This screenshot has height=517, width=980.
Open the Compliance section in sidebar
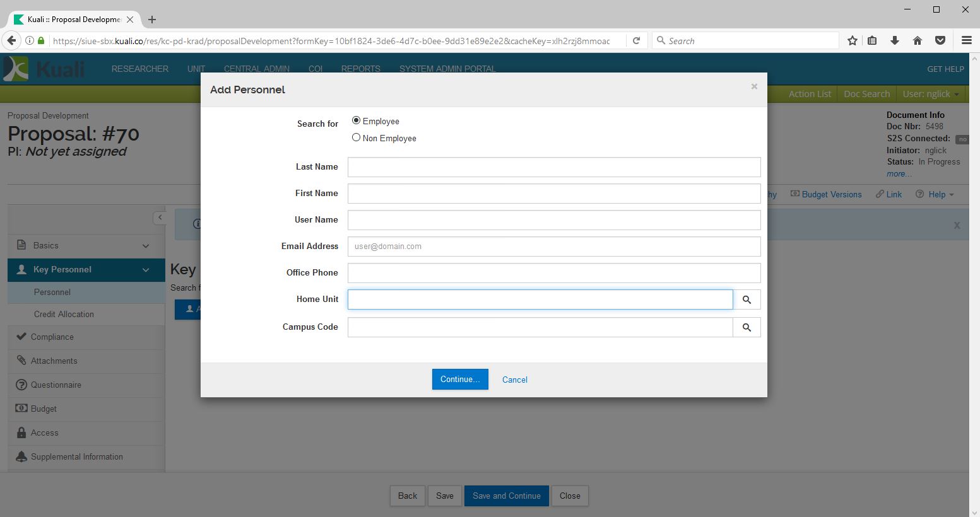(52, 337)
